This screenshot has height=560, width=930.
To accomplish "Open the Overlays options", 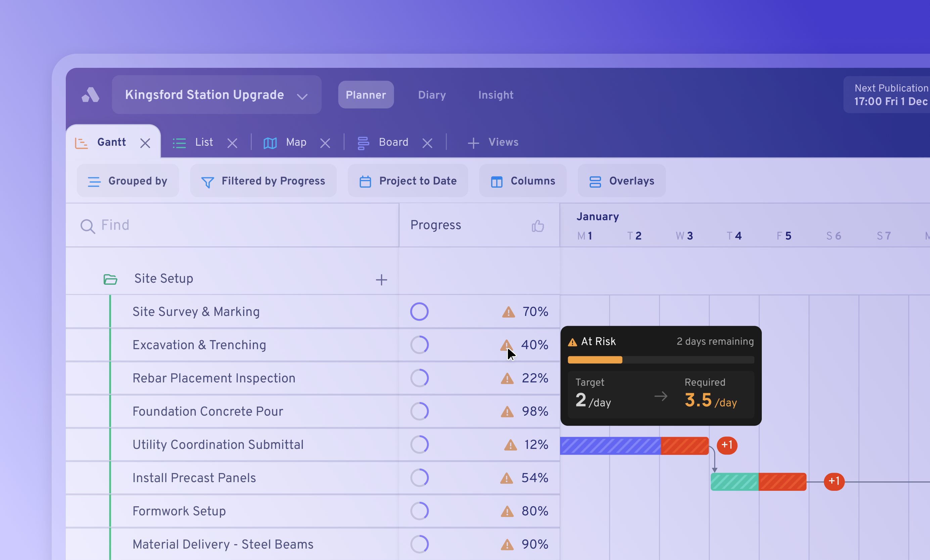I will [622, 181].
